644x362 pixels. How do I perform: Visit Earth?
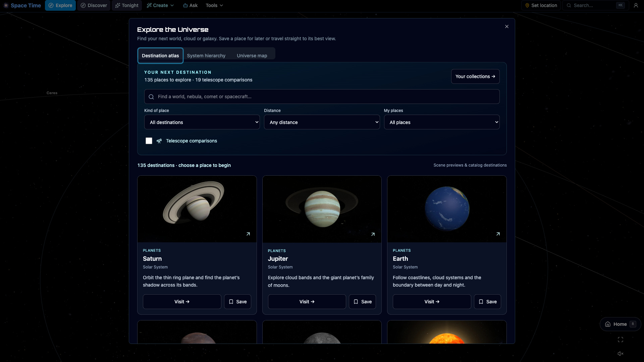point(432,302)
